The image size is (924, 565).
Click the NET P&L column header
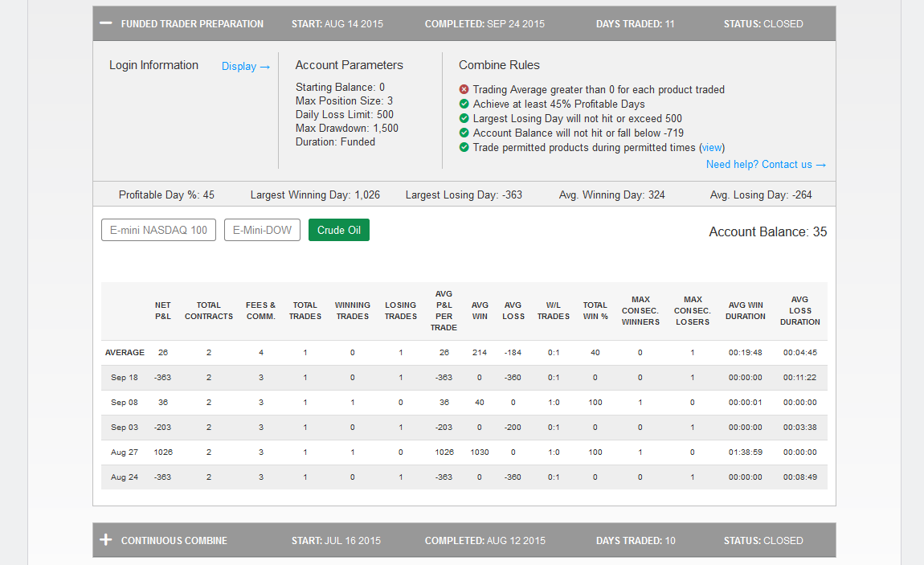pyautogui.click(x=162, y=310)
